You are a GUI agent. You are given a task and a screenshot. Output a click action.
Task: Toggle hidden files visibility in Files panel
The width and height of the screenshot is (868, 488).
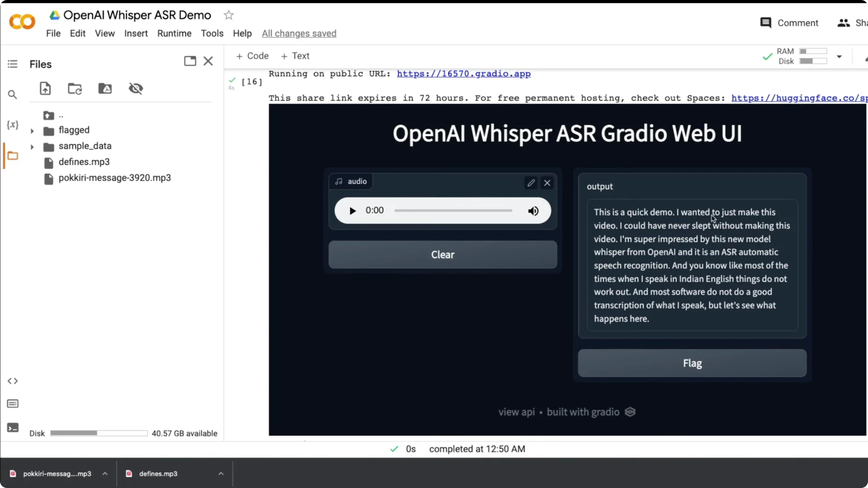click(136, 88)
